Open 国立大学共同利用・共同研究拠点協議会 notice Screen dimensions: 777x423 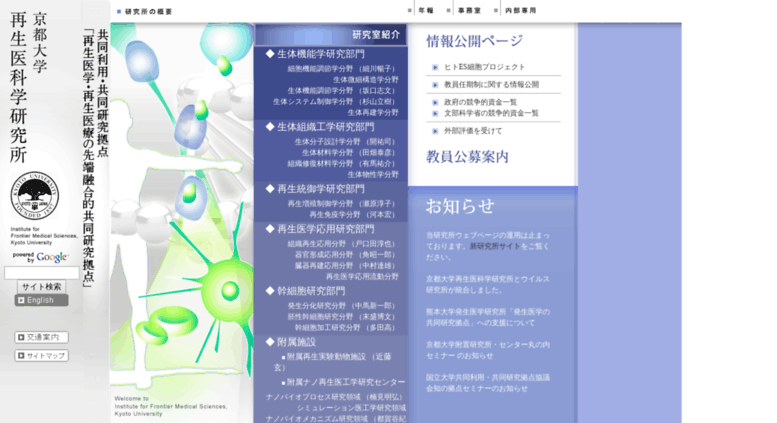pyautogui.click(x=488, y=383)
